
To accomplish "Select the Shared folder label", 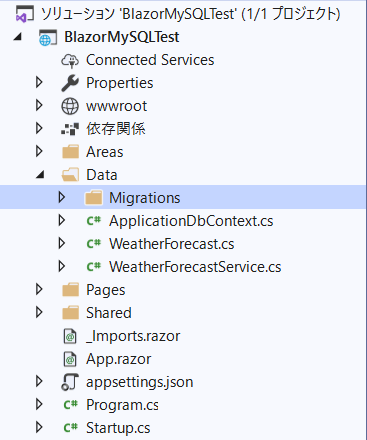I will [x=109, y=313].
